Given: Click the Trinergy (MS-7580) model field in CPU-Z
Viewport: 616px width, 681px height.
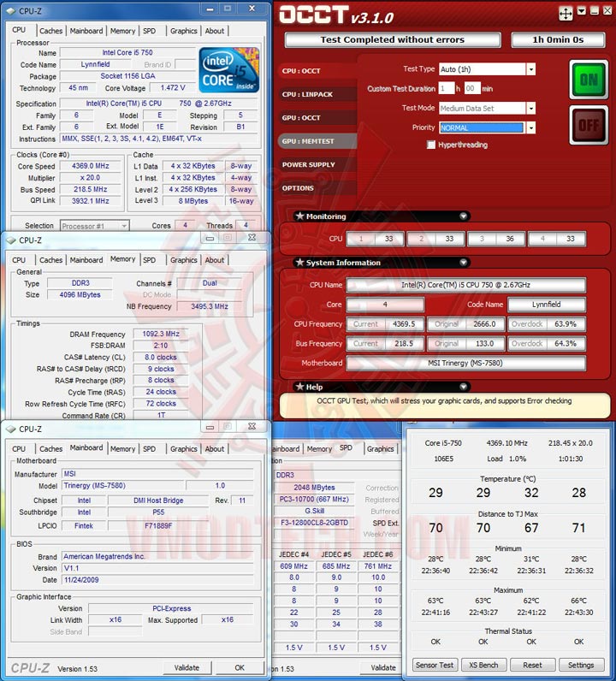Looking at the screenshot, I should [x=123, y=486].
